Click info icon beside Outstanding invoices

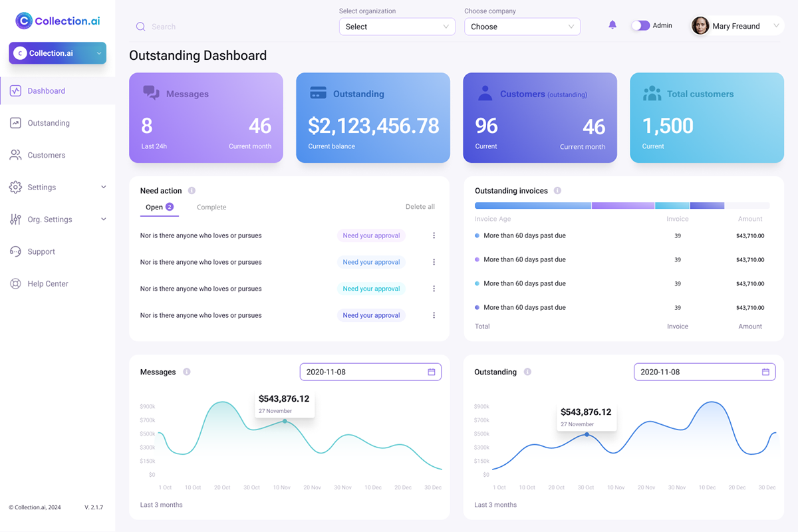coord(557,191)
